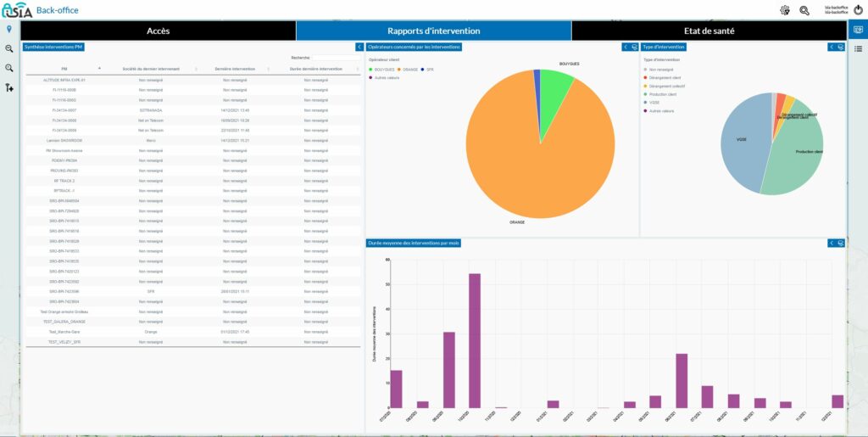Image resolution: width=868 pixels, height=437 pixels.
Task: Collapse the Opérateurs concernés panel
Action: click(x=626, y=47)
